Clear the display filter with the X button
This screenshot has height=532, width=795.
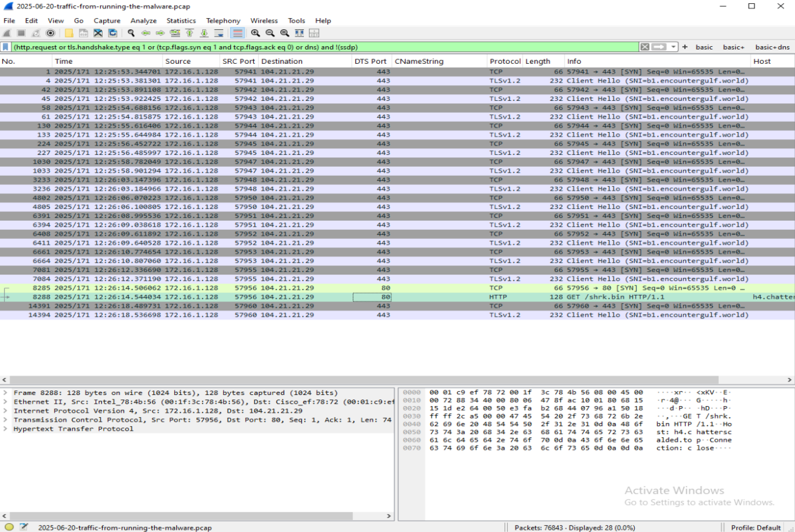tap(645, 47)
